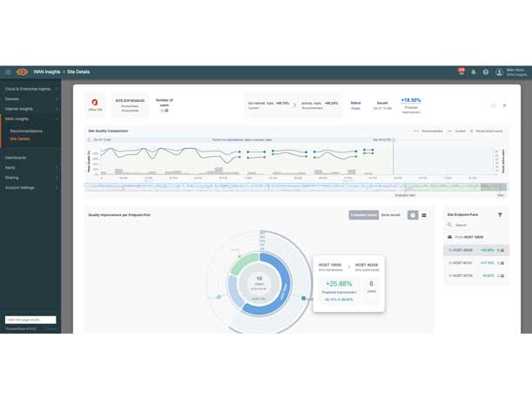The height and width of the screenshot is (399, 532).
Task: Favorite this site with the star icon
Action: coord(494,105)
